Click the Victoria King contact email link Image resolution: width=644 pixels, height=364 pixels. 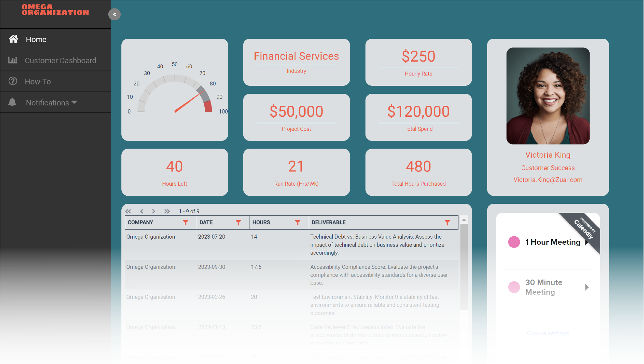point(548,179)
